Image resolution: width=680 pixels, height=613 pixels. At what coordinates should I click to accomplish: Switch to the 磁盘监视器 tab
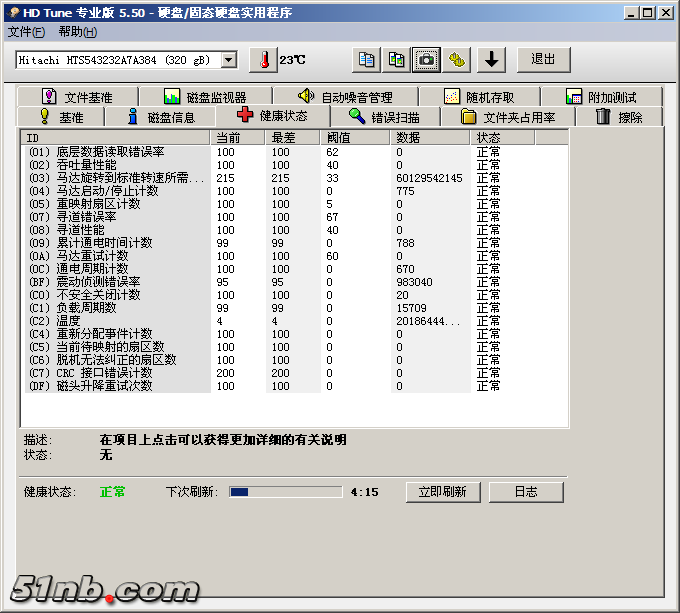[205, 97]
